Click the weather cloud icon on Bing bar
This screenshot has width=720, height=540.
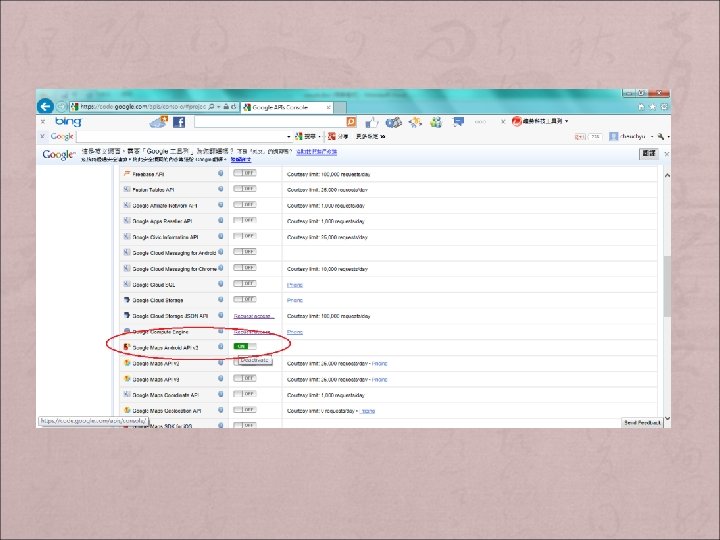[159, 122]
